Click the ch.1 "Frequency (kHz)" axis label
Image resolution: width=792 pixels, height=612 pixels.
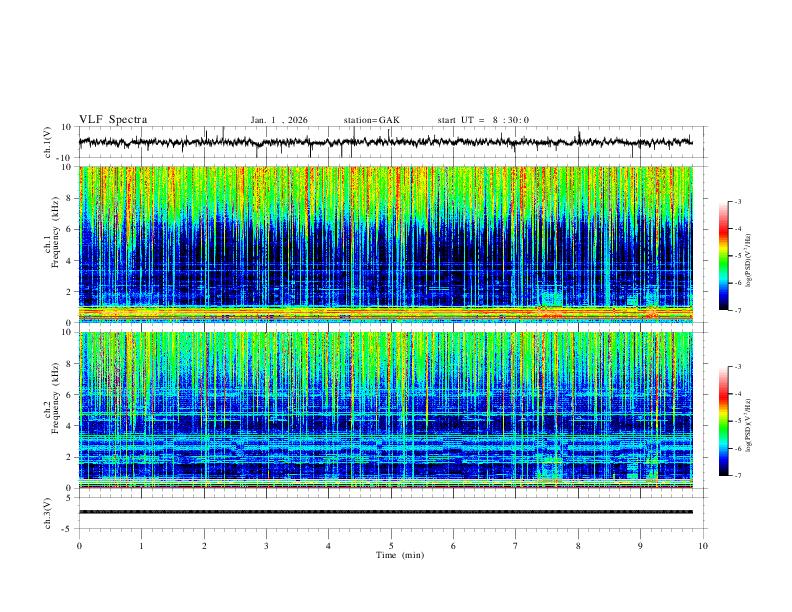(x=56, y=232)
